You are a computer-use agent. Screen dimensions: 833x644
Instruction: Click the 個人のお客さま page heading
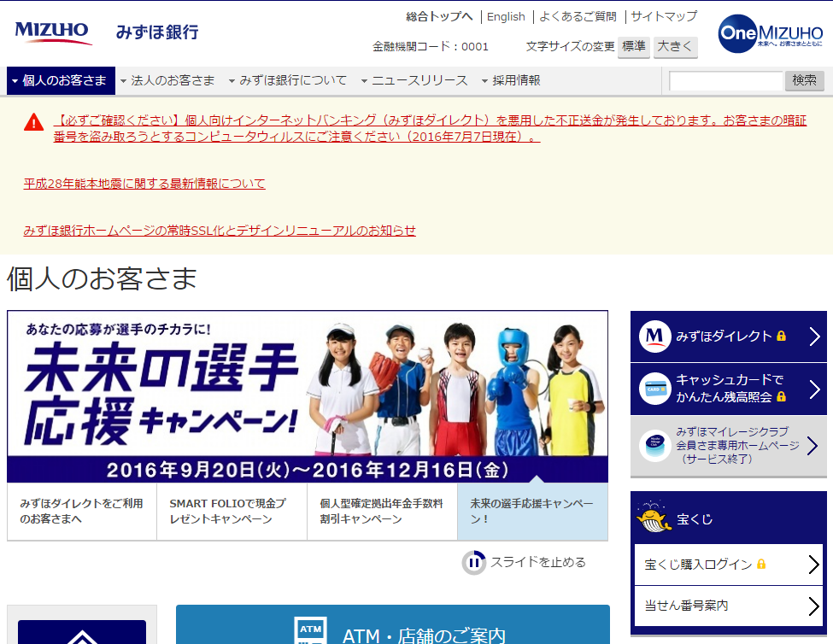click(x=102, y=278)
